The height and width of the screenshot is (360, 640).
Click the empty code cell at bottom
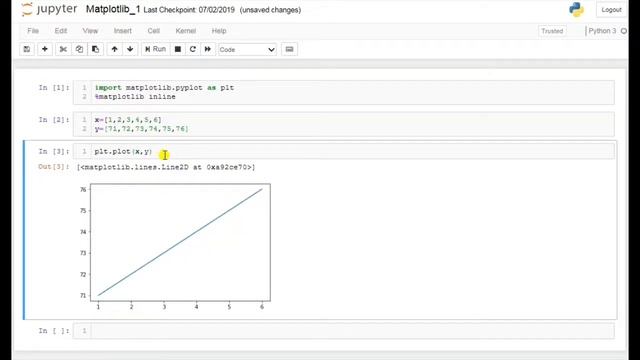click(x=343, y=331)
